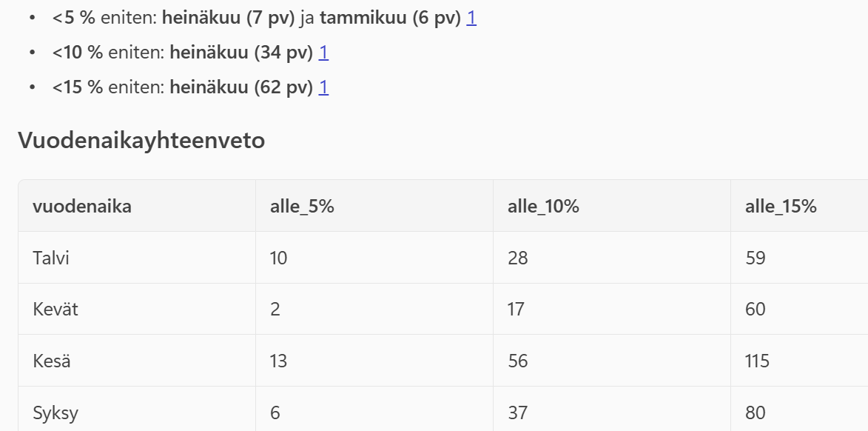
Task: Click the vuodenaika column header
Action: click(x=82, y=207)
